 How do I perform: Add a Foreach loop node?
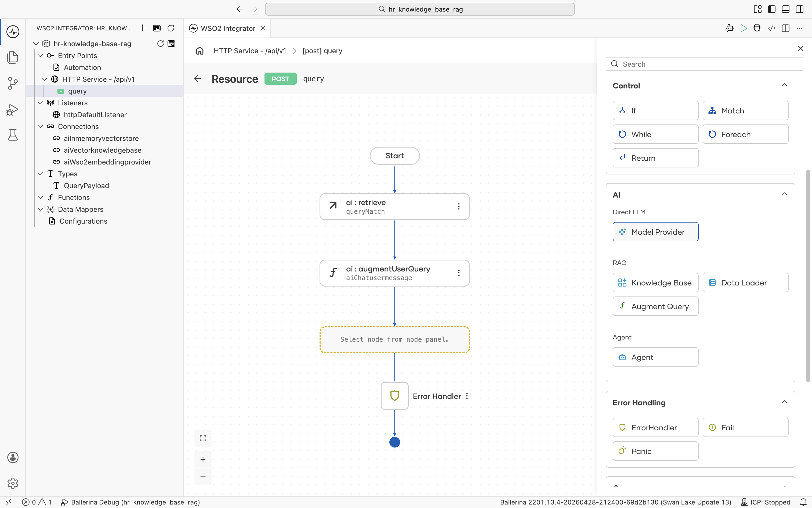coord(745,134)
